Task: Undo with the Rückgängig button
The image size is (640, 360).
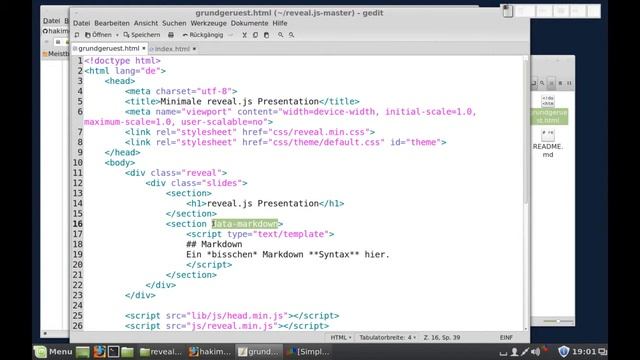Action: 203,35
